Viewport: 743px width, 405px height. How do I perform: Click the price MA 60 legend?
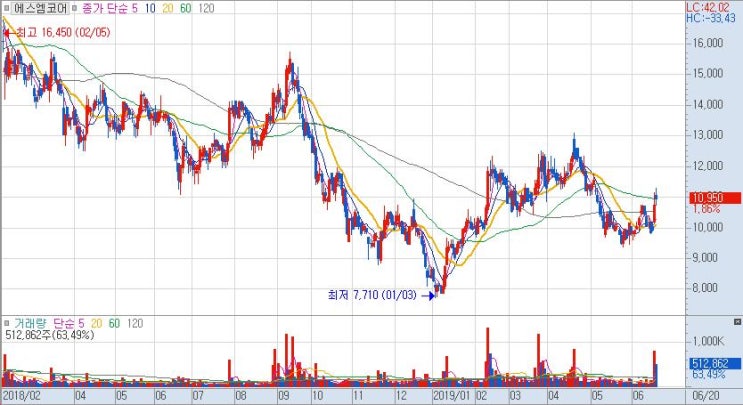pos(186,9)
